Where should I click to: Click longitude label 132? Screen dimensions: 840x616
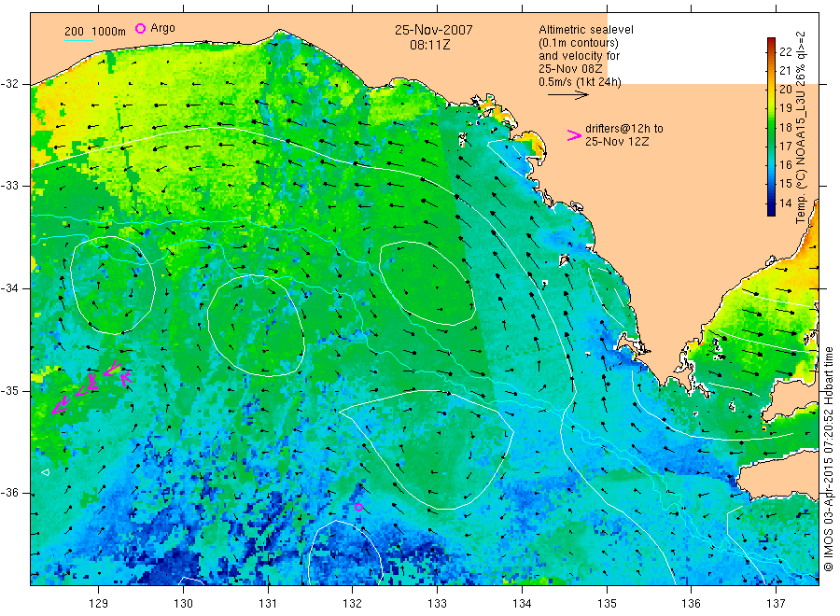pyautogui.click(x=353, y=604)
